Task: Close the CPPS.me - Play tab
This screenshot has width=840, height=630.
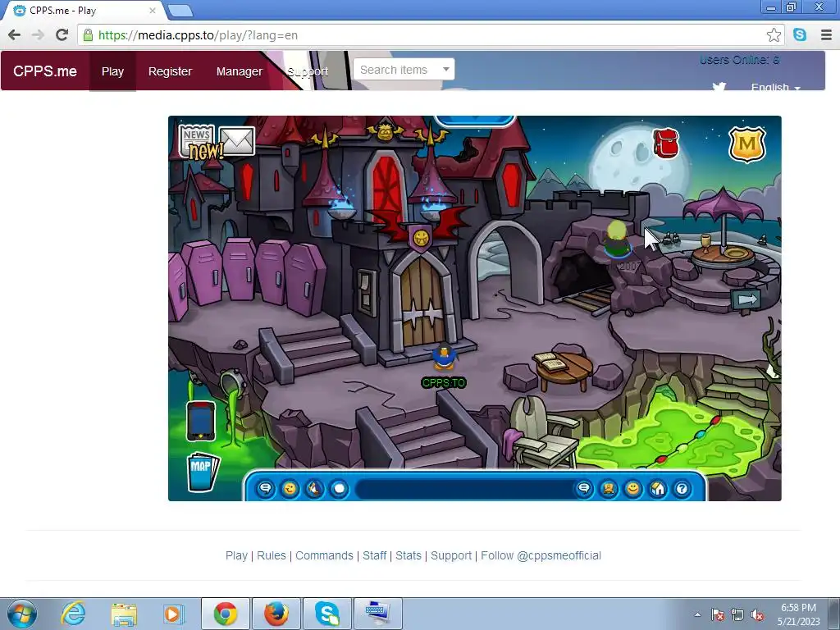Action: [153, 10]
